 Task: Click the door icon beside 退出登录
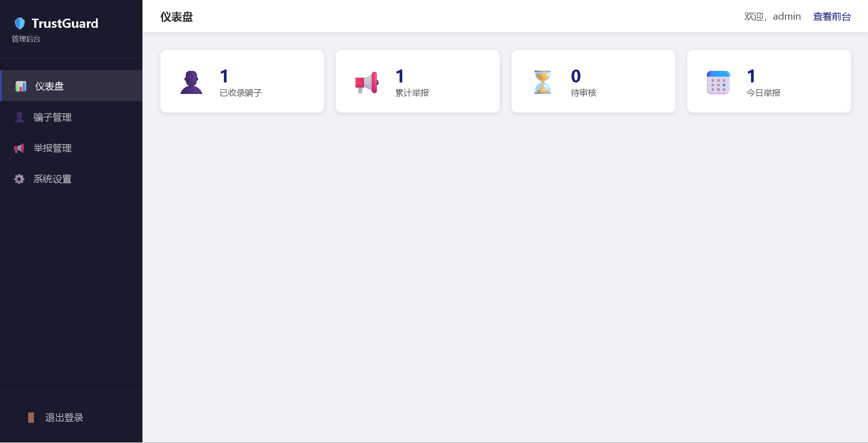point(31,418)
